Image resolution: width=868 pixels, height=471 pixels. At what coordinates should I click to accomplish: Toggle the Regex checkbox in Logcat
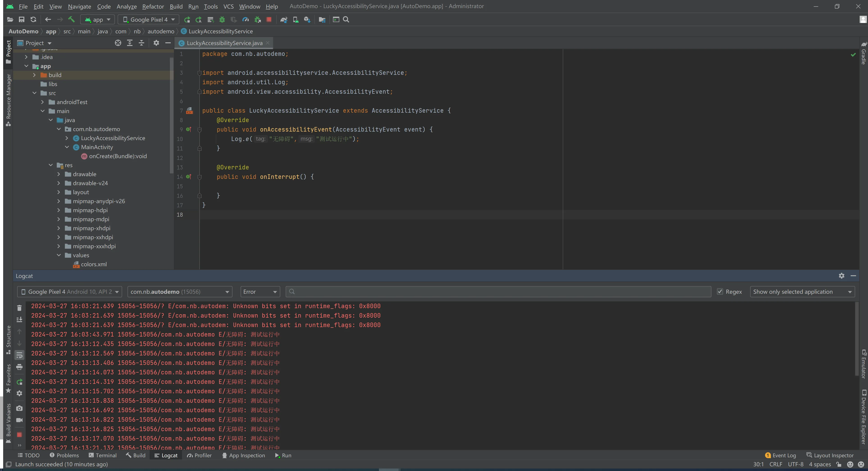(720, 292)
